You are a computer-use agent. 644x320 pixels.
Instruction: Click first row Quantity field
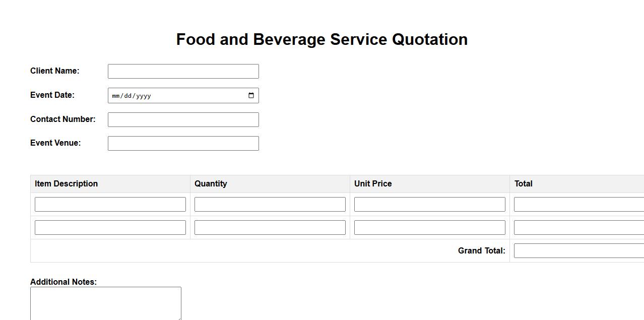click(x=270, y=204)
